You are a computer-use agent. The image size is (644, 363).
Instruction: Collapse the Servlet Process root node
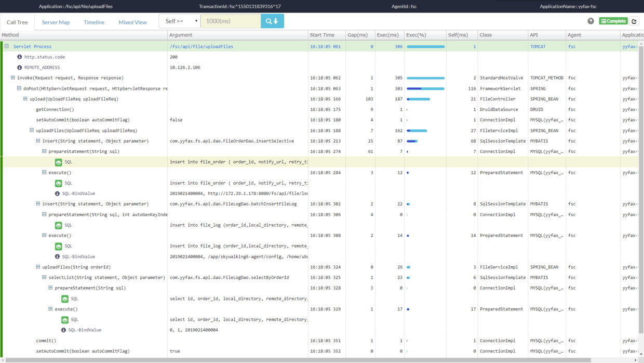7,46
